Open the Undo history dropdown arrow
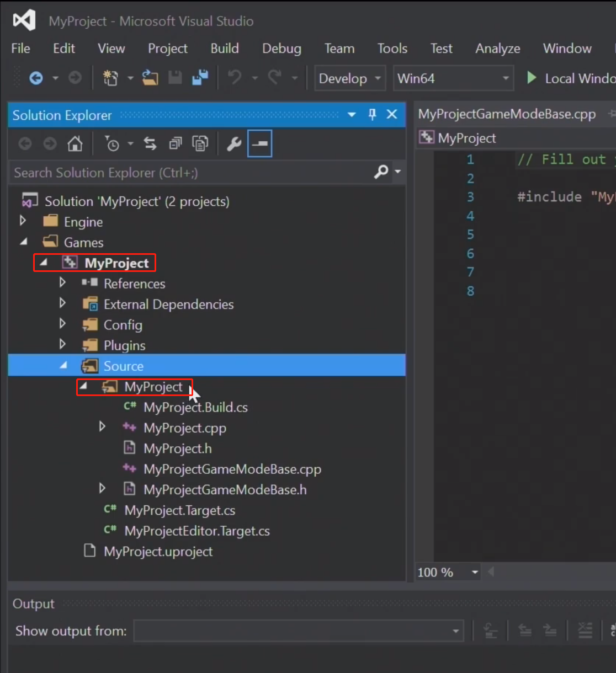Image resolution: width=616 pixels, height=673 pixels. click(254, 78)
